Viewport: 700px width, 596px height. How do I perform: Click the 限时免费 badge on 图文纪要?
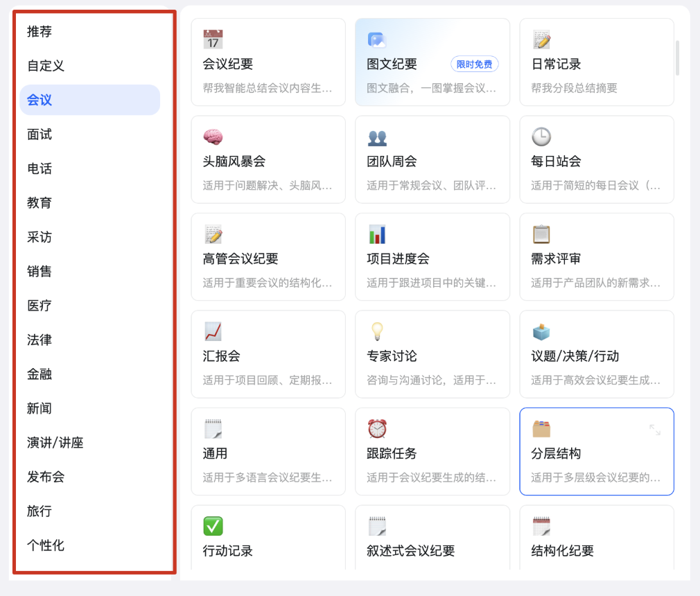[474, 64]
